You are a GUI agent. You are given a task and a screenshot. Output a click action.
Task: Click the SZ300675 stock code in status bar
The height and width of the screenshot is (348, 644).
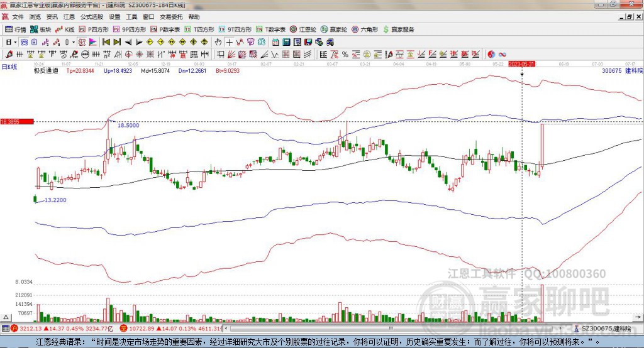(x=598, y=329)
